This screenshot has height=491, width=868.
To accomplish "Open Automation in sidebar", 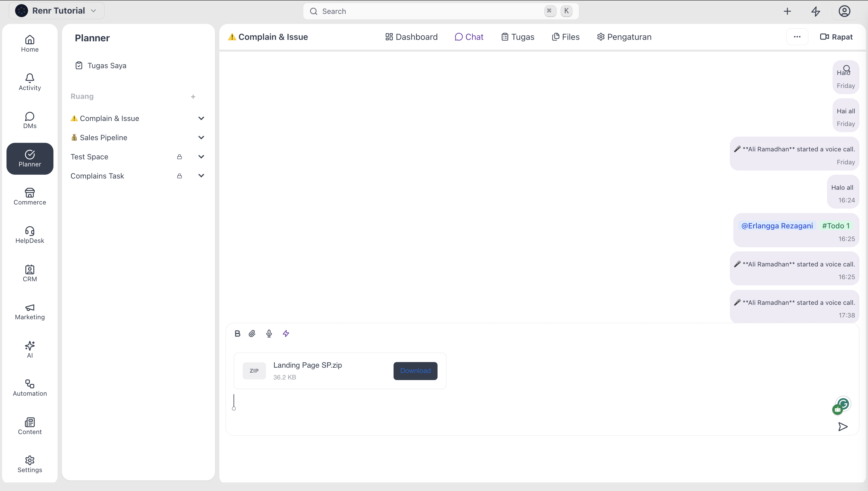I will [x=30, y=388].
